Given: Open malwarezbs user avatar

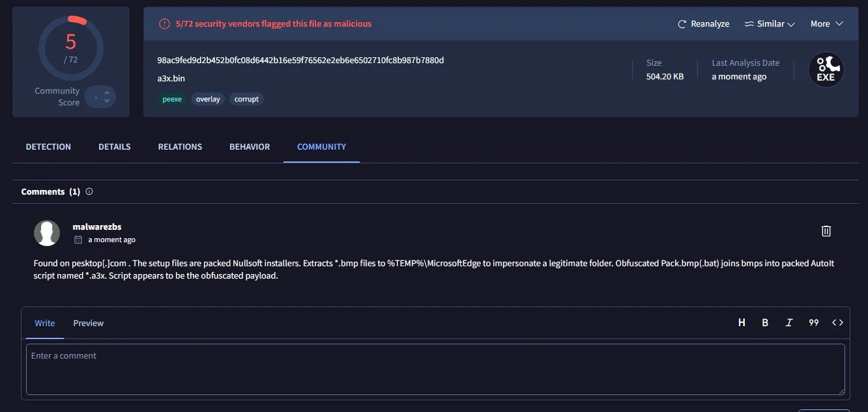Looking at the screenshot, I should (x=47, y=233).
